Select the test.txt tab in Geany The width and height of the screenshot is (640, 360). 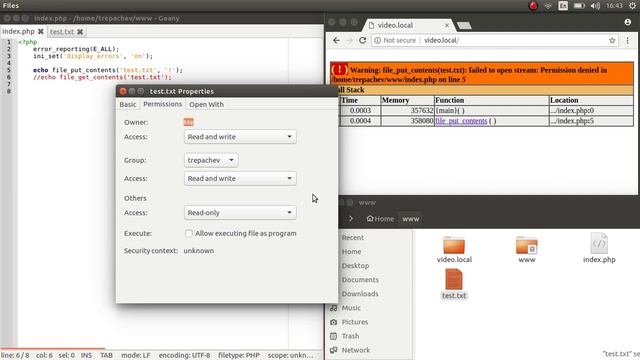point(62,31)
